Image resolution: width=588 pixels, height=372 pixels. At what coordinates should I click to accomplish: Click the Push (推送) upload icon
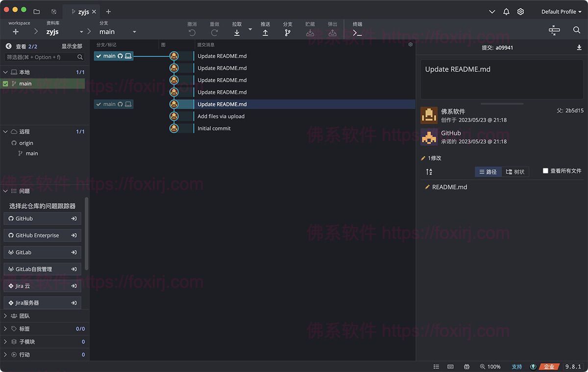pos(265,33)
